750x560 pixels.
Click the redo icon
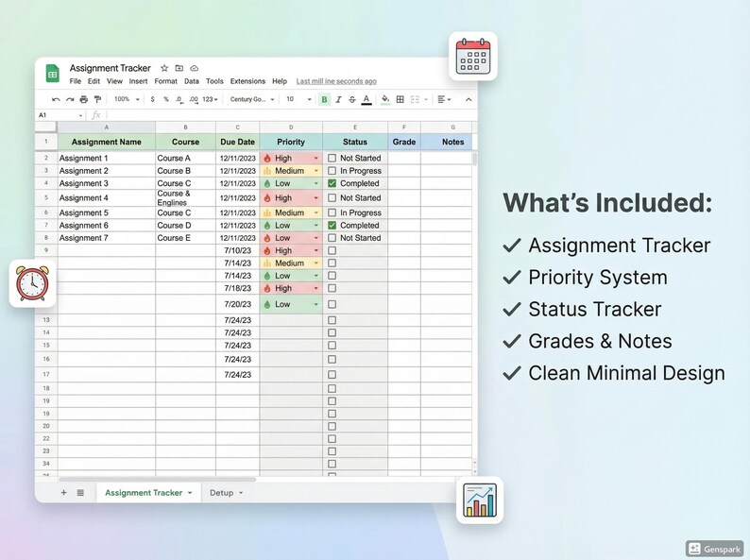tap(70, 99)
